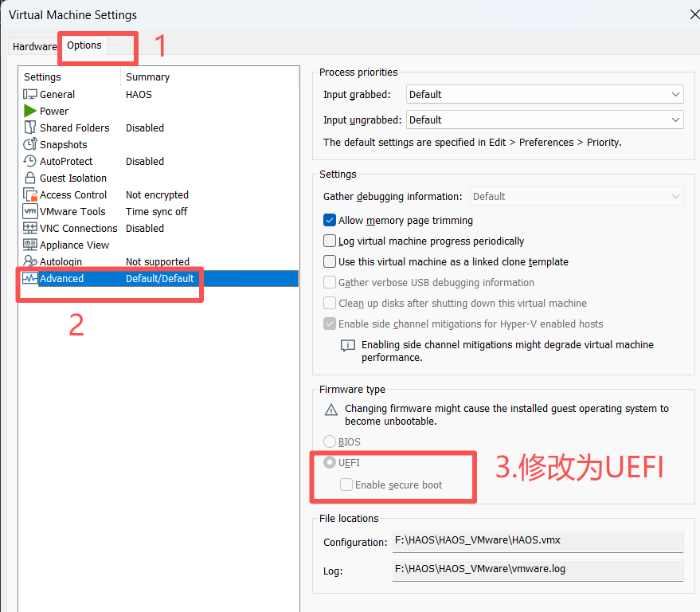This screenshot has height=612, width=700.
Task: Enable Log virtual machine progress periodically
Action: coord(330,241)
